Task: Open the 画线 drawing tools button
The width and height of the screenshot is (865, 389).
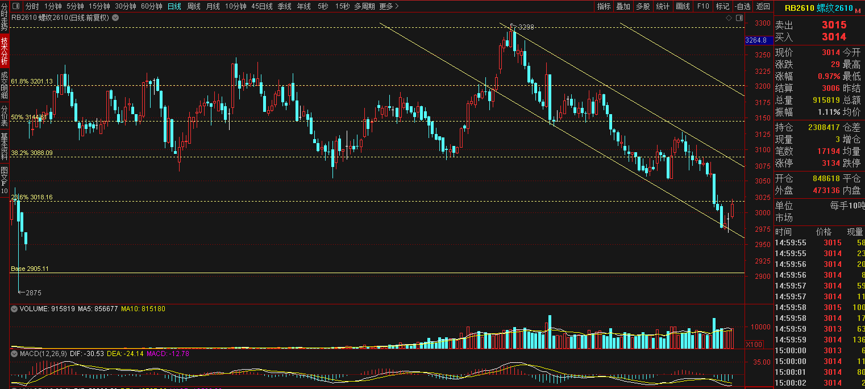Action: (x=683, y=7)
